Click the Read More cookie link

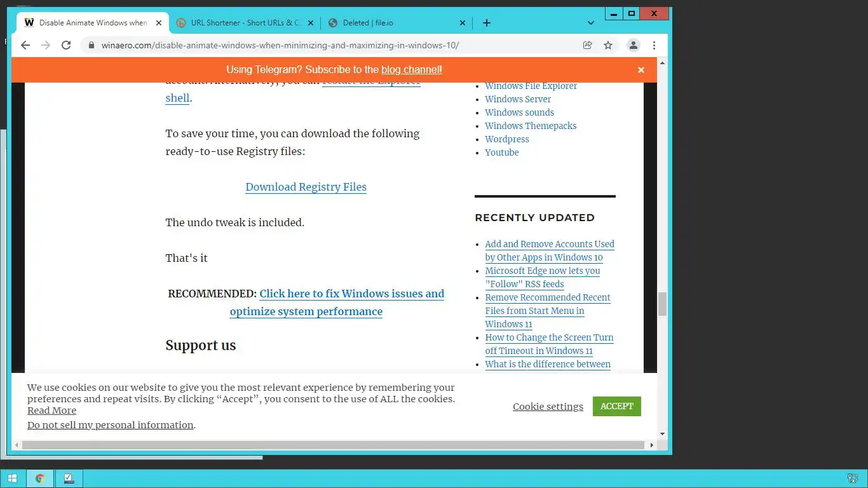click(51, 410)
